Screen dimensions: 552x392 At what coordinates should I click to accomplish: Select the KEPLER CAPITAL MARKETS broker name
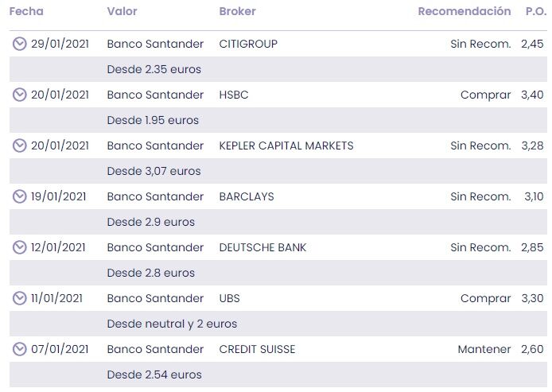(x=286, y=146)
